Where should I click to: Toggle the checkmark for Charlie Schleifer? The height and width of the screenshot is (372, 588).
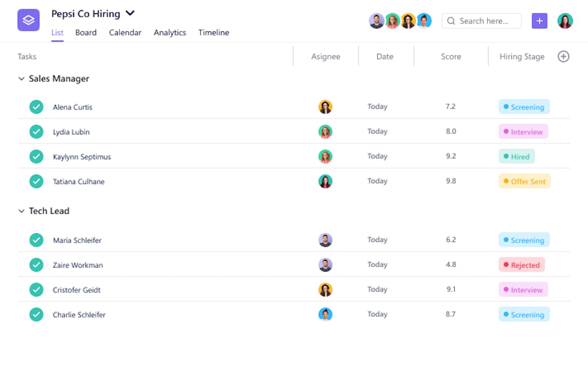pos(36,315)
